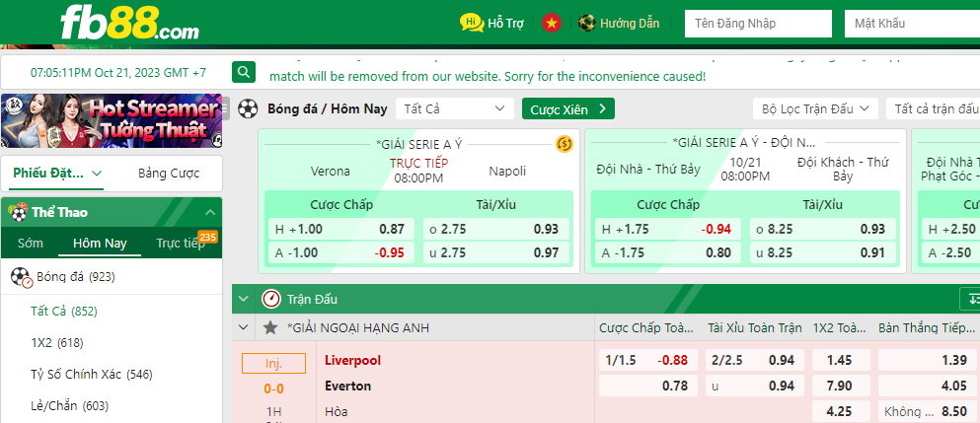Click Verona over 2.75 odds 0.93
Screen dimensions: 980x423
(x=496, y=230)
